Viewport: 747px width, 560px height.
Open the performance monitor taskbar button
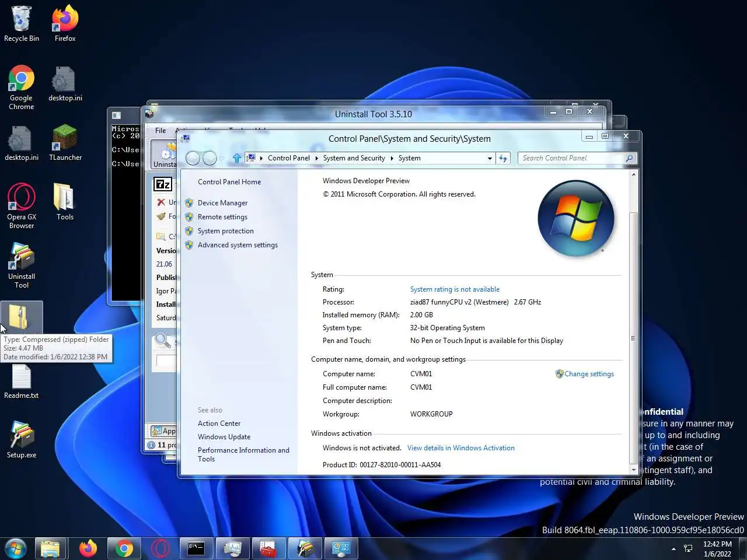tap(232, 548)
